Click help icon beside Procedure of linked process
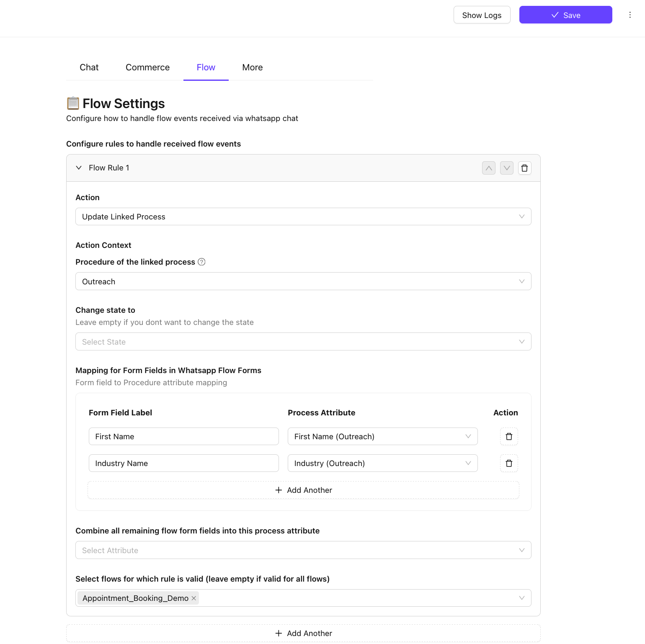The width and height of the screenshot is (645, 644). click(201, 262)
